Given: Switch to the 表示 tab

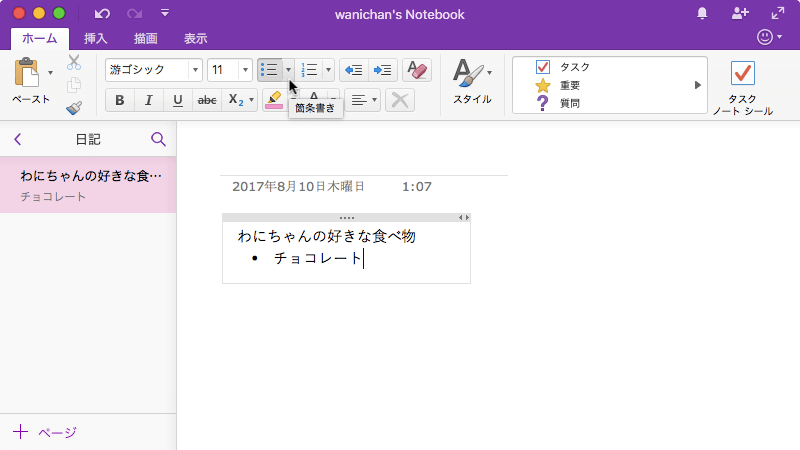Looking at the screenshot, I should [x=195, y=38].
